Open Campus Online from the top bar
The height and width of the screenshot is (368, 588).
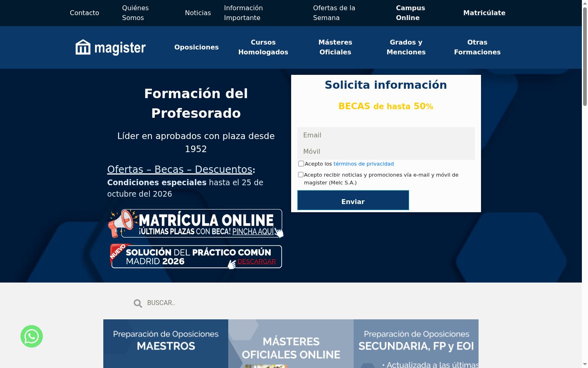tap(410, 13)
